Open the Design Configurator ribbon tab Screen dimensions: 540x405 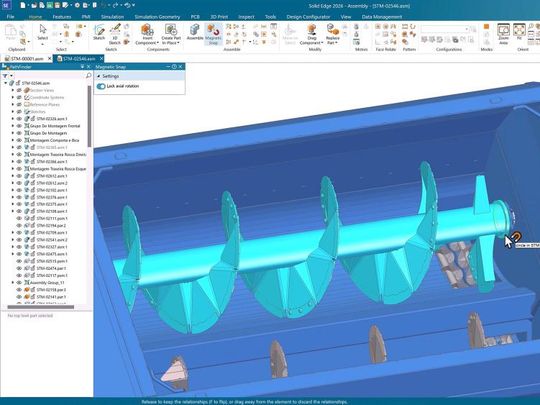pyautogui.click(x=308, y=17)
